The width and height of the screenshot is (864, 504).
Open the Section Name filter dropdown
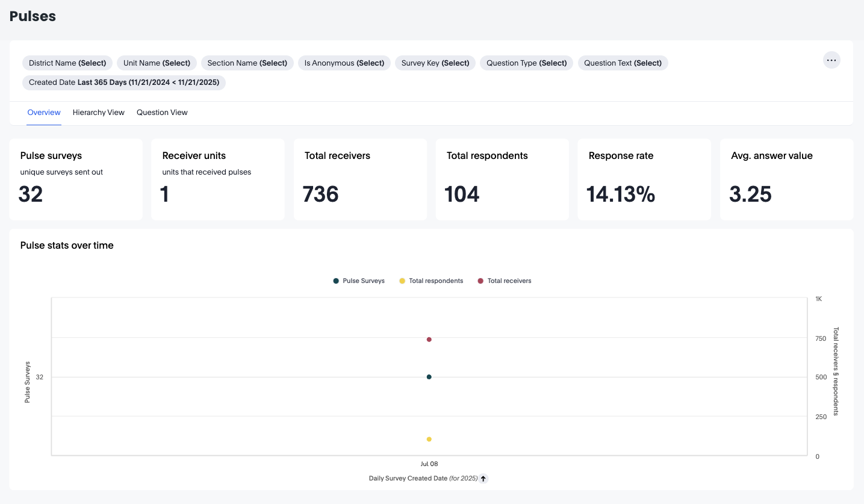click(247, 63)
